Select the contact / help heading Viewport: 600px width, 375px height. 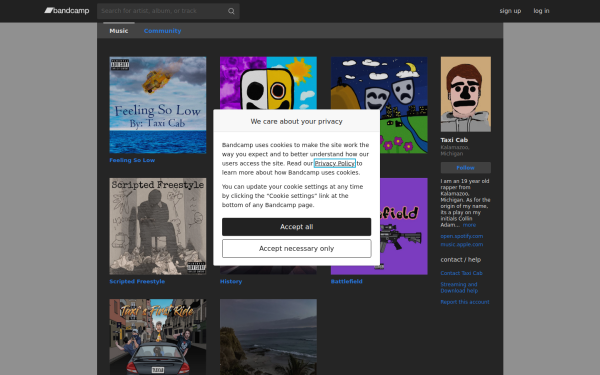(461, 259)
